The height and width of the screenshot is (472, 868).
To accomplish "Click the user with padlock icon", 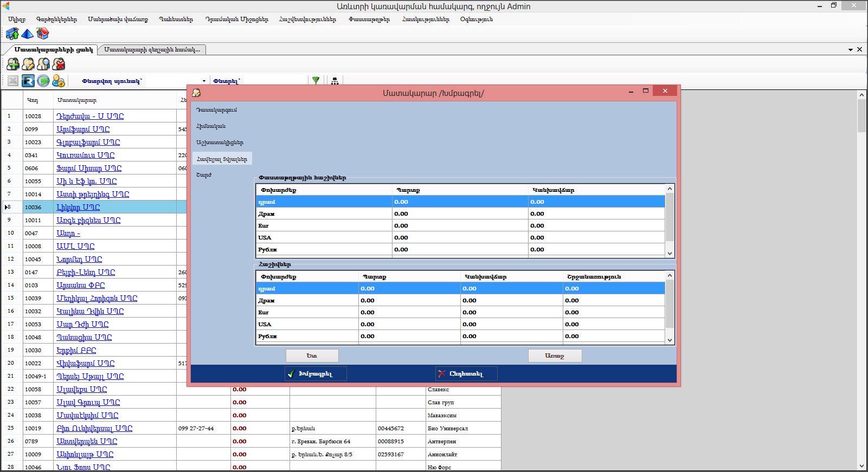I will coord(59,81).
